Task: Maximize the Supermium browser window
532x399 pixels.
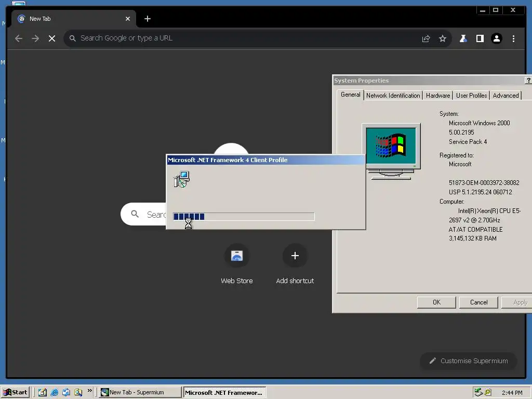Action: tap(496, 10)
